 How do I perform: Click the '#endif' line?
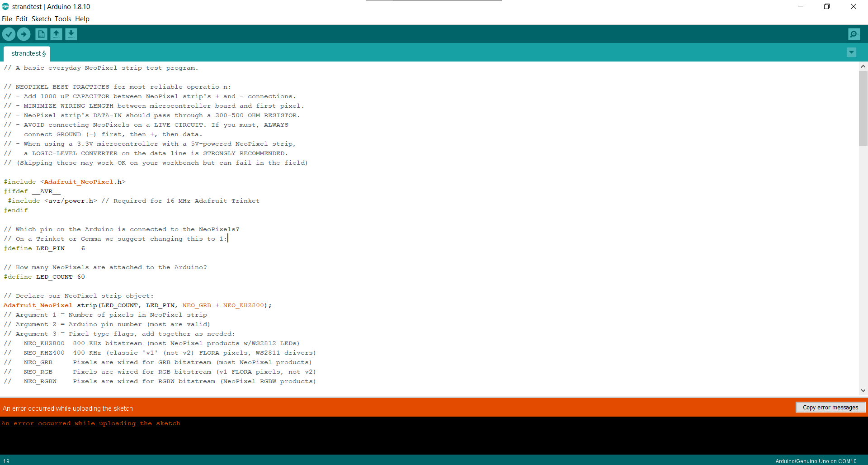(x=16, y=210)
